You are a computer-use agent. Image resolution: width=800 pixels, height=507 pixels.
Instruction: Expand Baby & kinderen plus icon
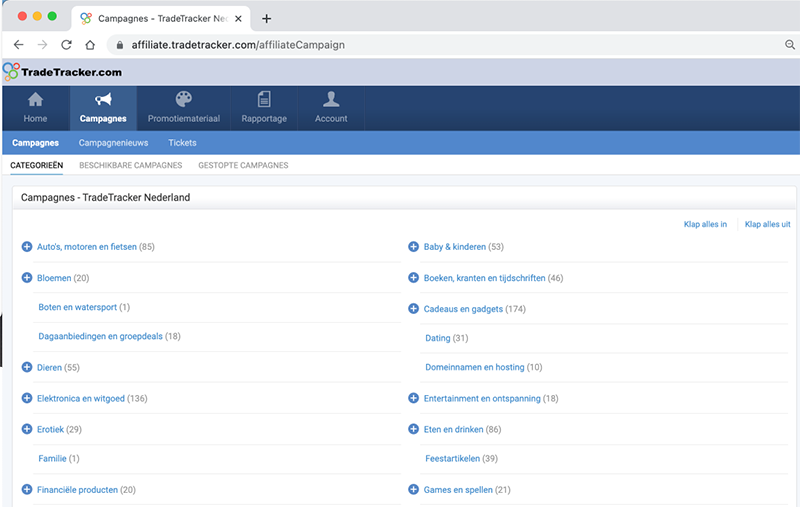click(x=413, y=247)
